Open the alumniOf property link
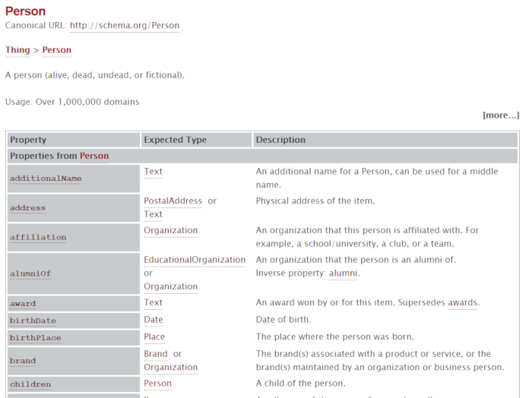Image resolution: width=532 pixels, height=398 pixels. [x=30, y=273]
